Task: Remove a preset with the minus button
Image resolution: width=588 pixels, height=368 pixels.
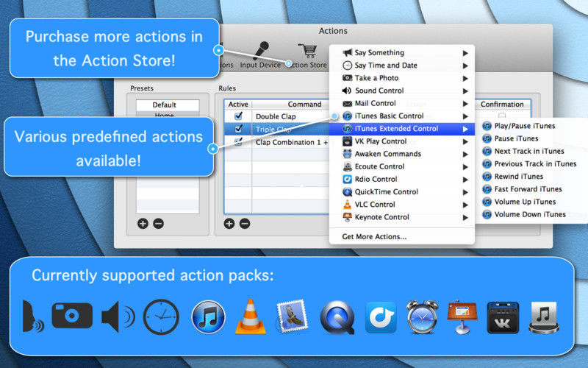Action: [158, 224]
